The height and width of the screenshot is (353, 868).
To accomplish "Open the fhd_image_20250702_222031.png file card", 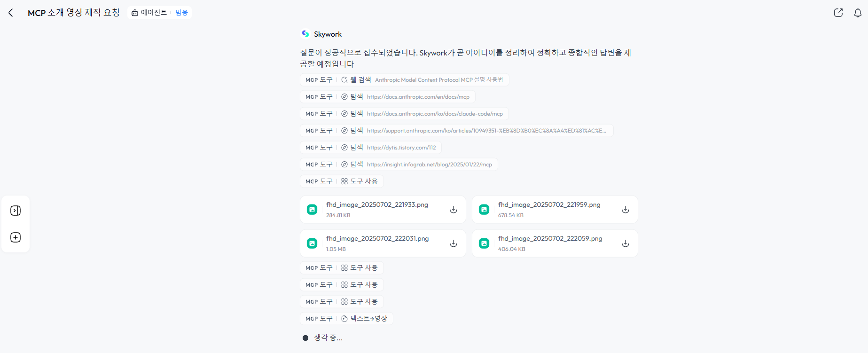I will pos(383,243).
